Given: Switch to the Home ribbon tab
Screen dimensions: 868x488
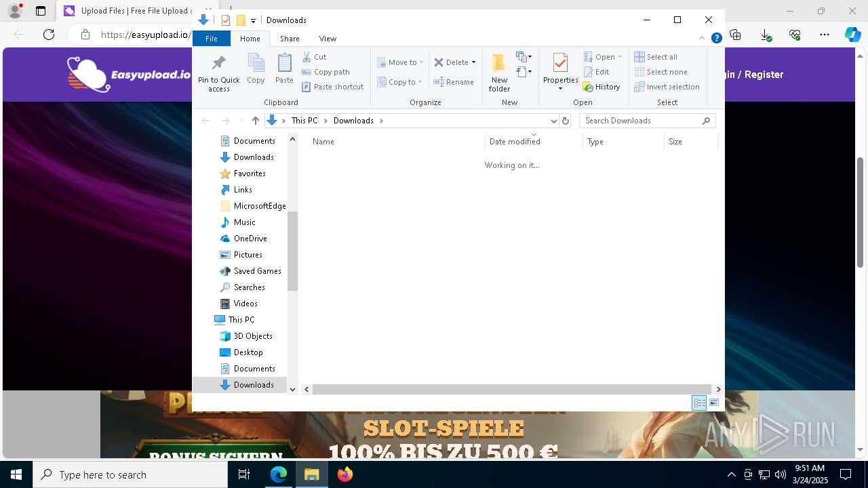Looking at the screenshot, I should coord(250,39).
